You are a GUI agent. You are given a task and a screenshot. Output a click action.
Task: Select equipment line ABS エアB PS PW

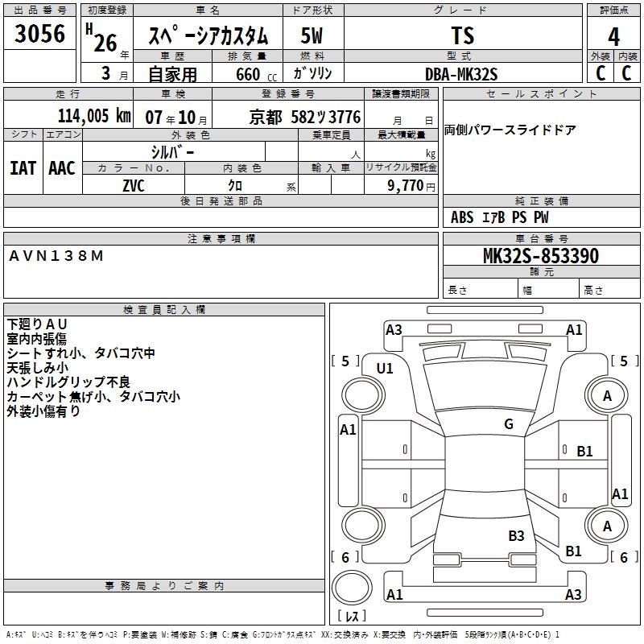(x=499, y=217)
